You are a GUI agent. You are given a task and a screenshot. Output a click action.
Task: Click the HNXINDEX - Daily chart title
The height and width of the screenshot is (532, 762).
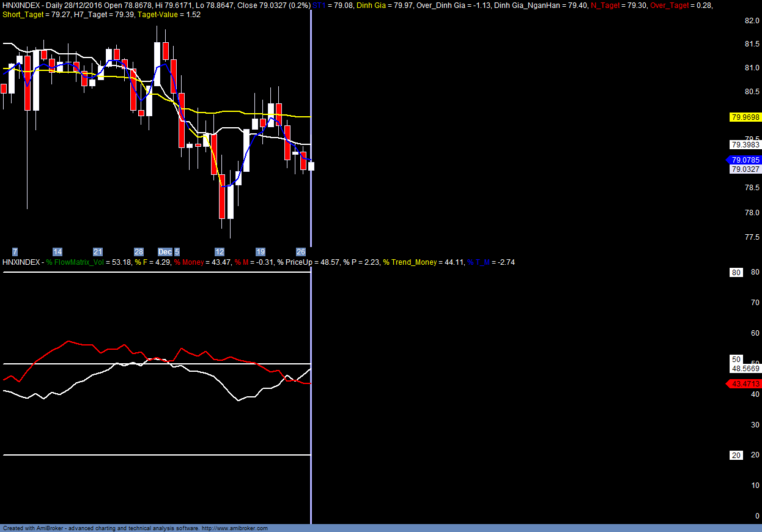[31, 6]
